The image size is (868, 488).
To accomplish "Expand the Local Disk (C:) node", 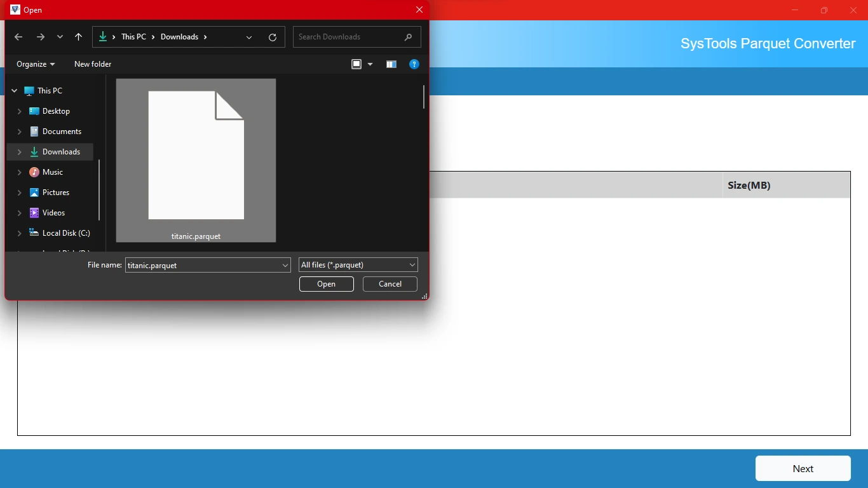I will (19, 233).
